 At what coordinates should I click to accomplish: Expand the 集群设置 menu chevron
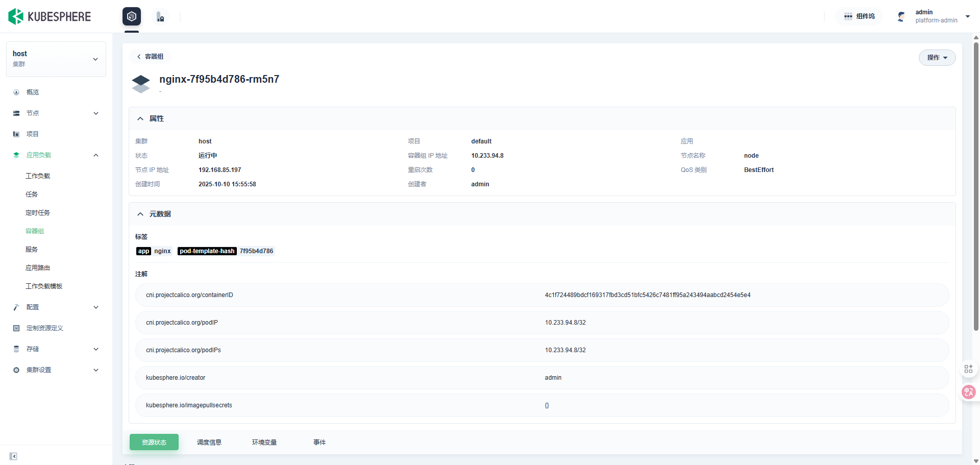[x=96, y=370]
